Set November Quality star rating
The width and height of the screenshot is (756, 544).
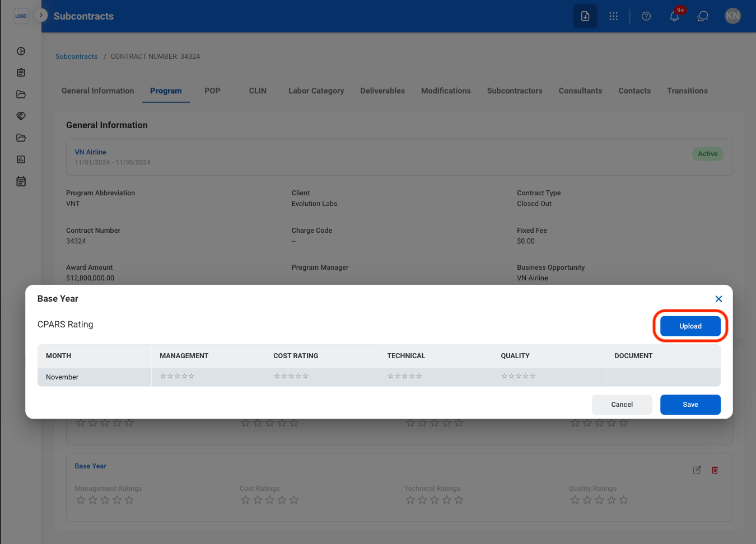tap(519, 376)
